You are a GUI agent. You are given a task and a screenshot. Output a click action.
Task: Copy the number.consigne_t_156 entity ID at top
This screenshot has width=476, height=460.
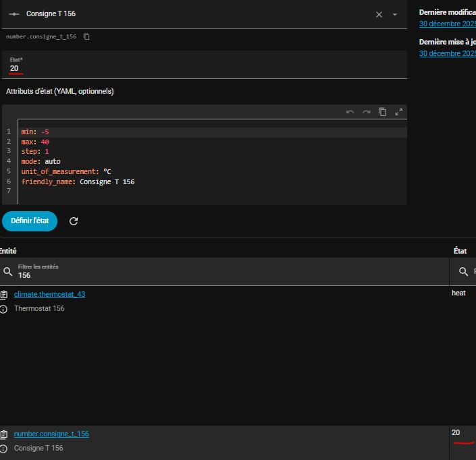coord(86,36)
